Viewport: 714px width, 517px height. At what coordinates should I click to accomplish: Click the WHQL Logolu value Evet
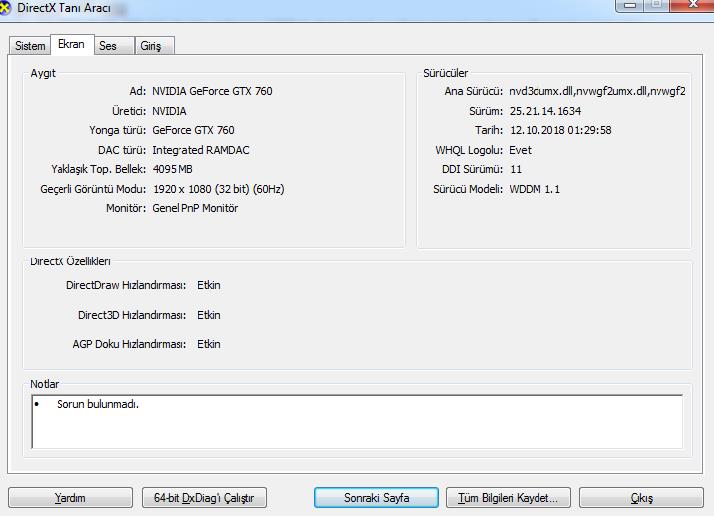[520, 150]
